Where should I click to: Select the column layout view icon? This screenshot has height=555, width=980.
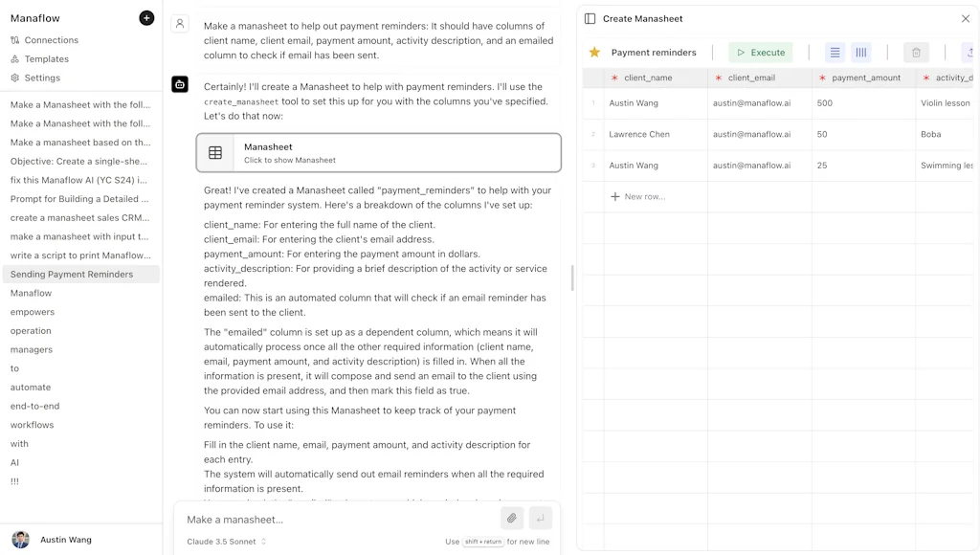click(x=860, y=52)
